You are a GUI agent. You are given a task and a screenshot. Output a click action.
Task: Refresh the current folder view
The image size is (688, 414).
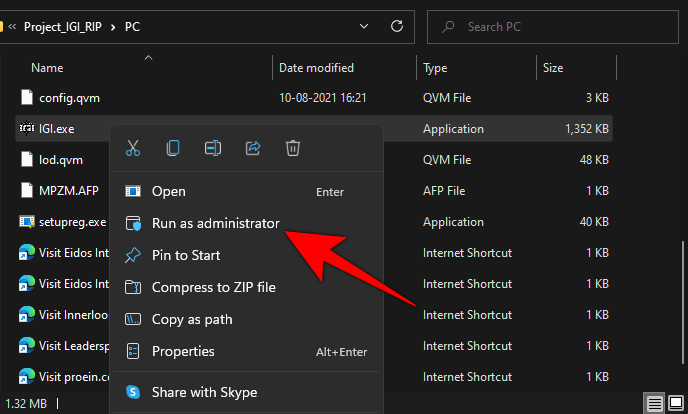pos(397,25)
